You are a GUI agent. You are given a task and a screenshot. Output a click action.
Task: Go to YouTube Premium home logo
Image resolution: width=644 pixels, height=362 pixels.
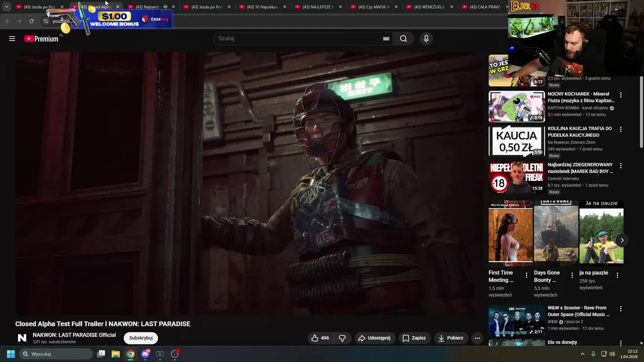coord(41,39)
